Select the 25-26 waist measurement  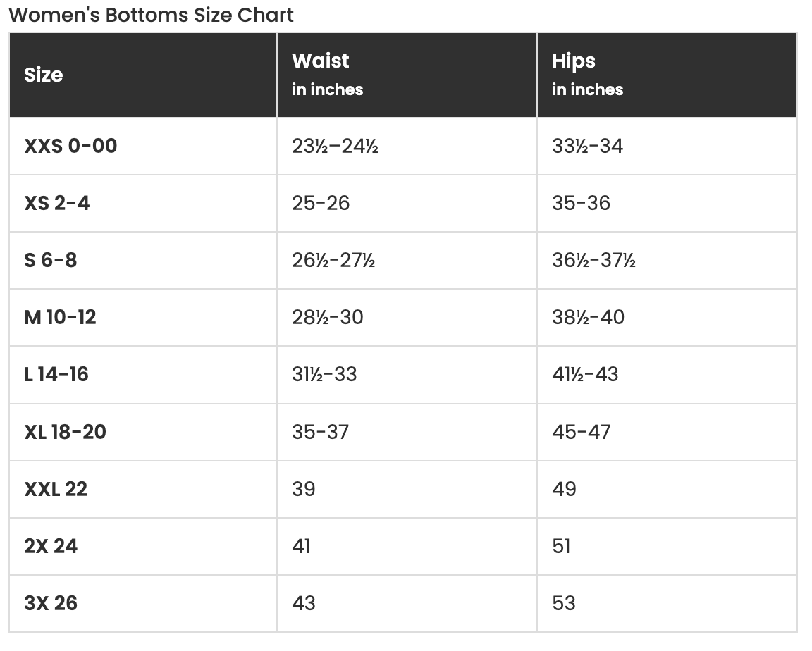(321, 203)
